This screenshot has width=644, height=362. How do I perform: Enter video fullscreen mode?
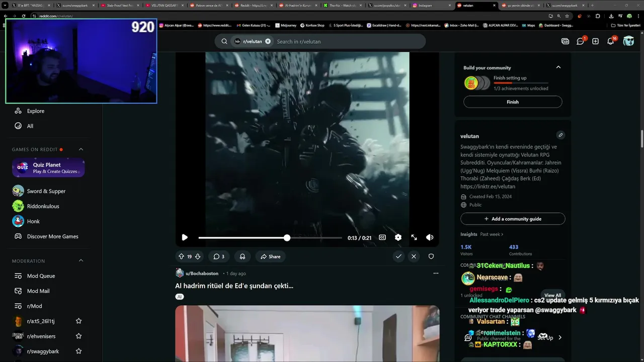tap(414, 237)
